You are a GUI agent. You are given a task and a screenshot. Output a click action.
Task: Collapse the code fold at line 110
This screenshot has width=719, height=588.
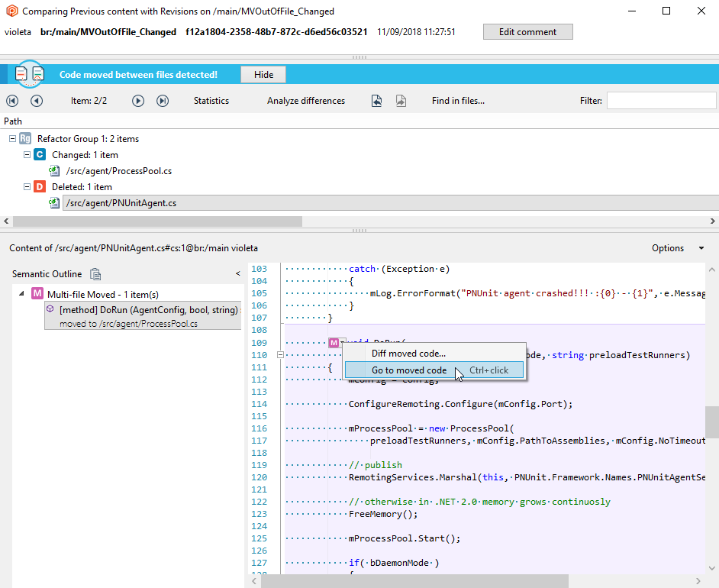point(280,354)
